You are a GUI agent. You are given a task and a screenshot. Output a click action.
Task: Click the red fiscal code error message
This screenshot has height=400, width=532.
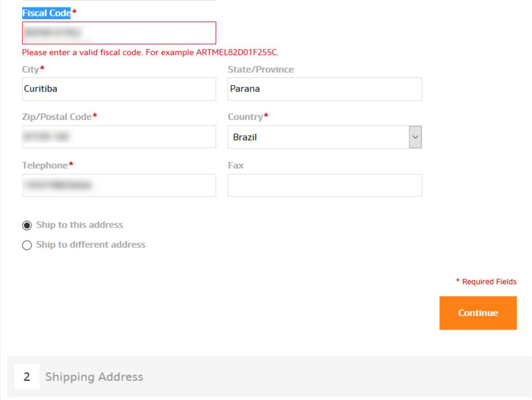tap(150, 52)
